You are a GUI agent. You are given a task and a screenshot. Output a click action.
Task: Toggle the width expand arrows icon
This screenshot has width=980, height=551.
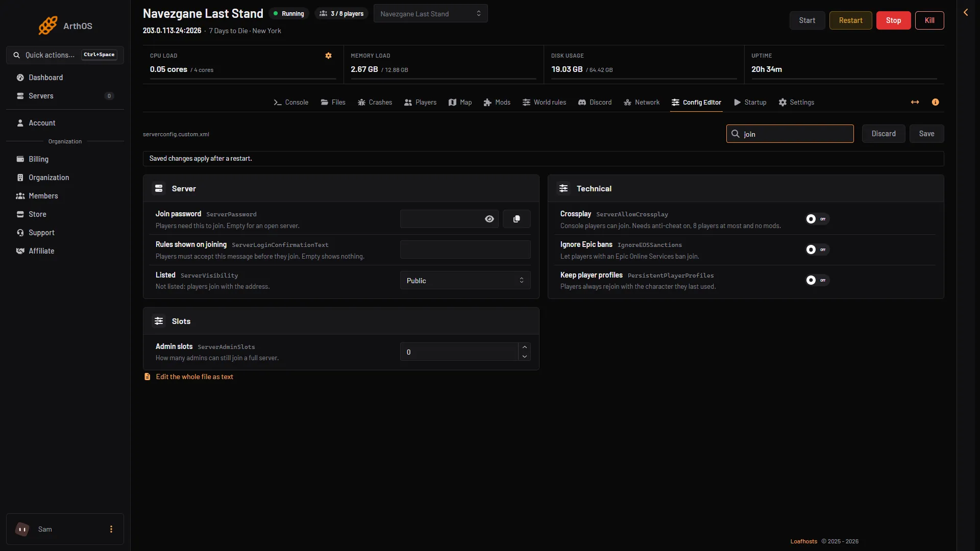tap(915, 102)
